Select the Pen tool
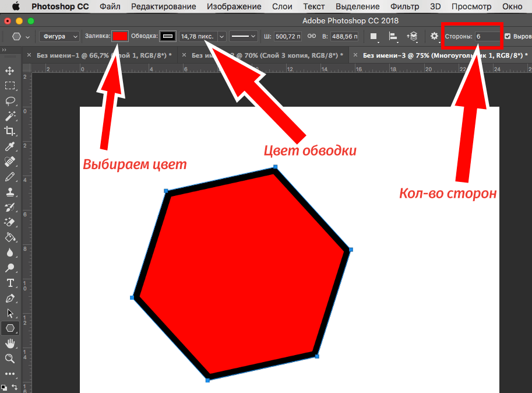The height and width of the screenshot is (393, 532). coord(10,298)
